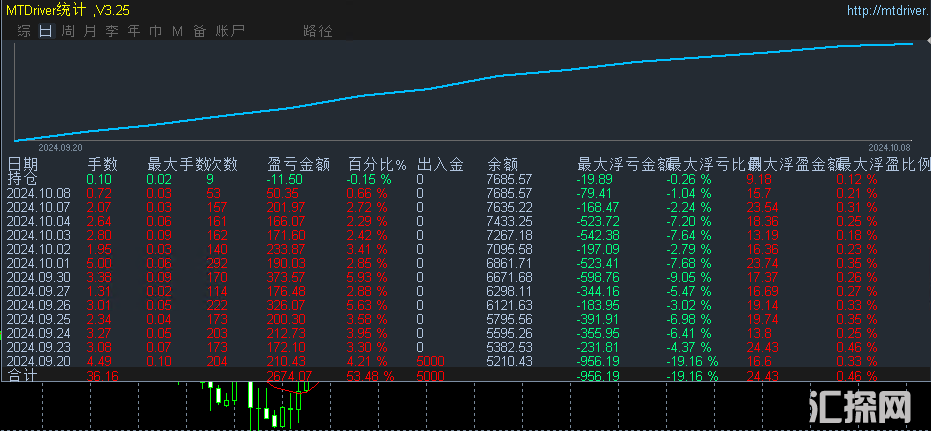The width and height of the screenshot is (931, 431).
Task: Click the 2024.10.08 end date on chart
Action: tap(889, 146)
